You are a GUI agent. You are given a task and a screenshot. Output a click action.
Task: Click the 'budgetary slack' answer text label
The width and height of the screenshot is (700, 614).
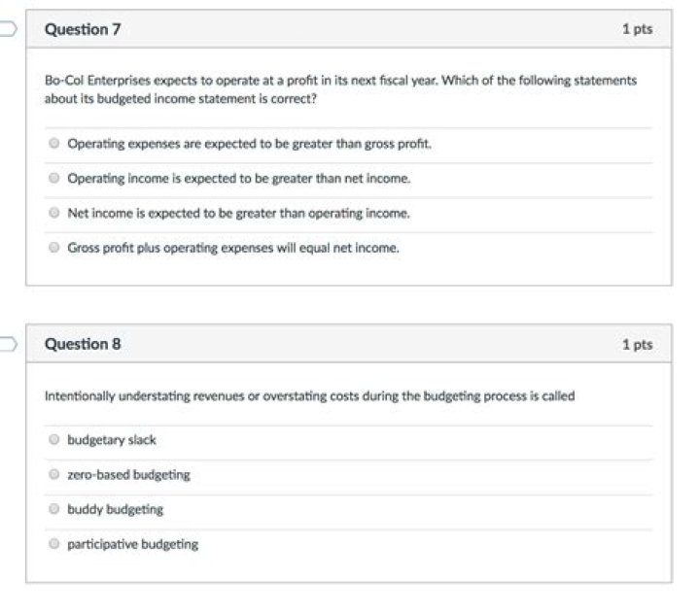112,440
